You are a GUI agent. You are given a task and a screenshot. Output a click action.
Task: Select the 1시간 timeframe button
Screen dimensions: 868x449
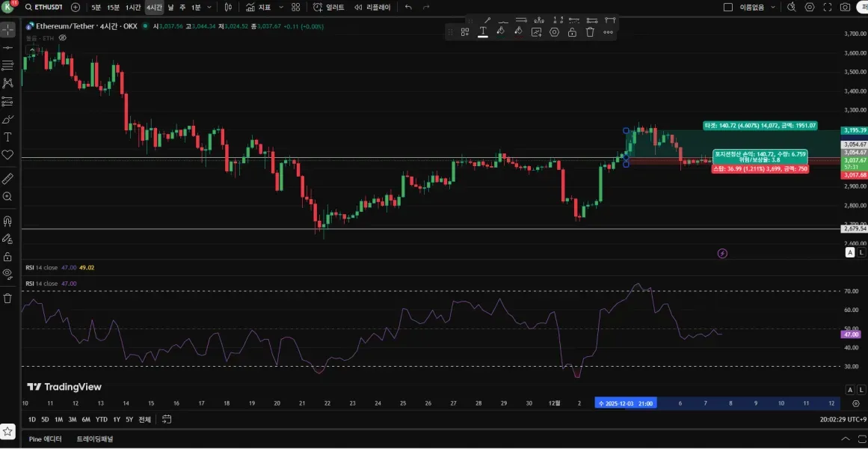[x=133, y=7]
